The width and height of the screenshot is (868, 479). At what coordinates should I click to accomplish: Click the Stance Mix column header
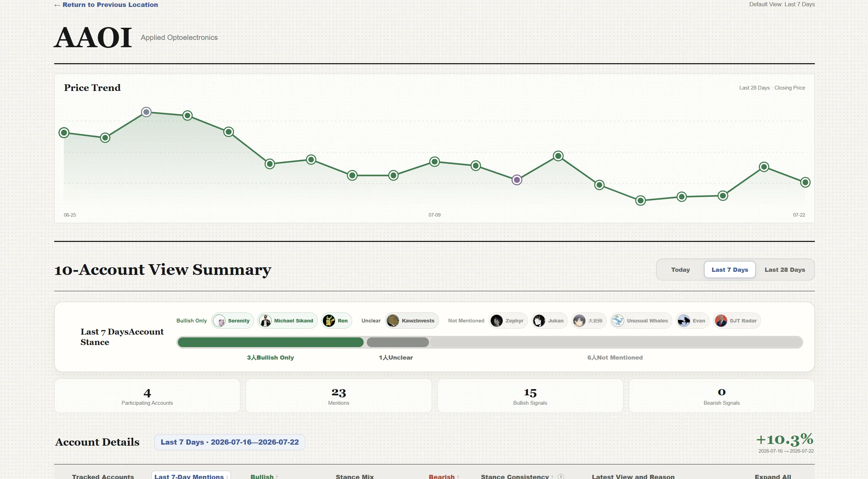click(x=355, y=477)
